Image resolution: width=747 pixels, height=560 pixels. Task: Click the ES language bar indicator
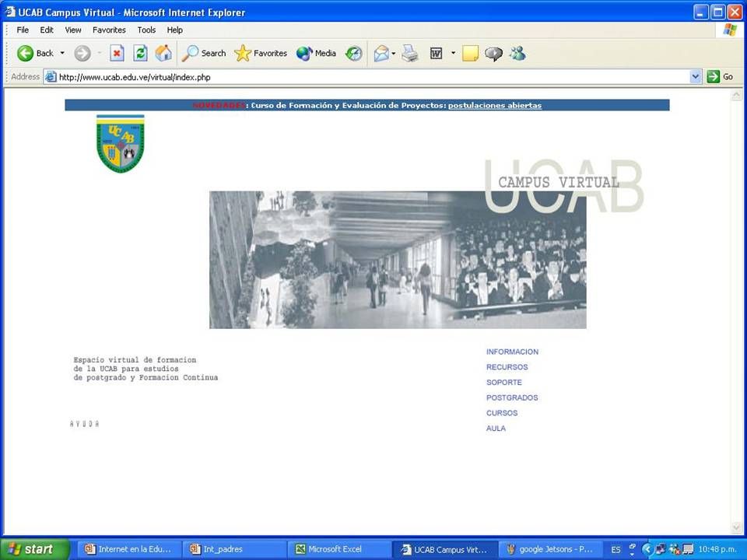click(615, 550)
